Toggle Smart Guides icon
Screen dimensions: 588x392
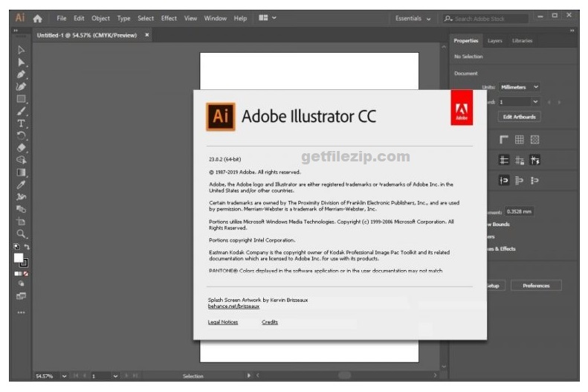[x=534, y=160]
